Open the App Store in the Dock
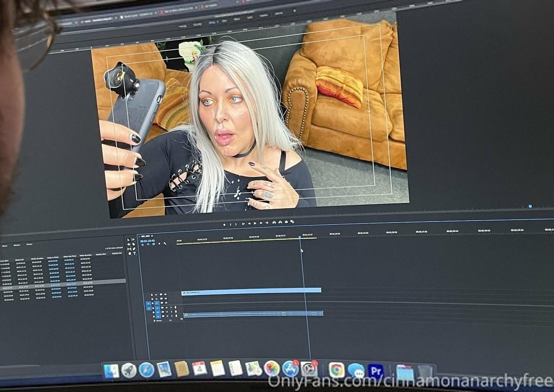The width and height of the screenshot is (554, 392). [x=290, y=369]
